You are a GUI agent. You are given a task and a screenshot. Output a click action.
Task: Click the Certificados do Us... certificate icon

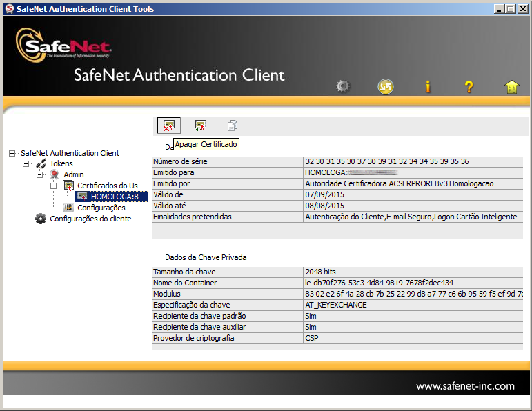pos(68,186)
